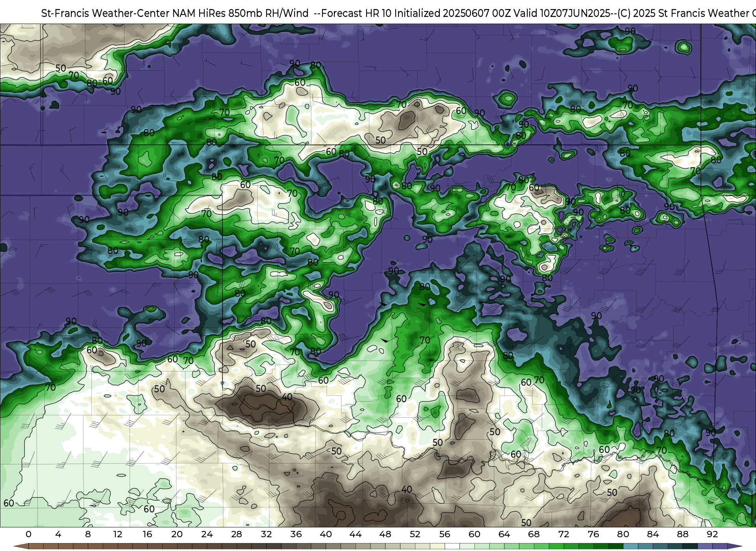The width and height of the screenshot is (756, 551).
Task: Click the colorbar tick label "28"
Action: click(237, 534)
